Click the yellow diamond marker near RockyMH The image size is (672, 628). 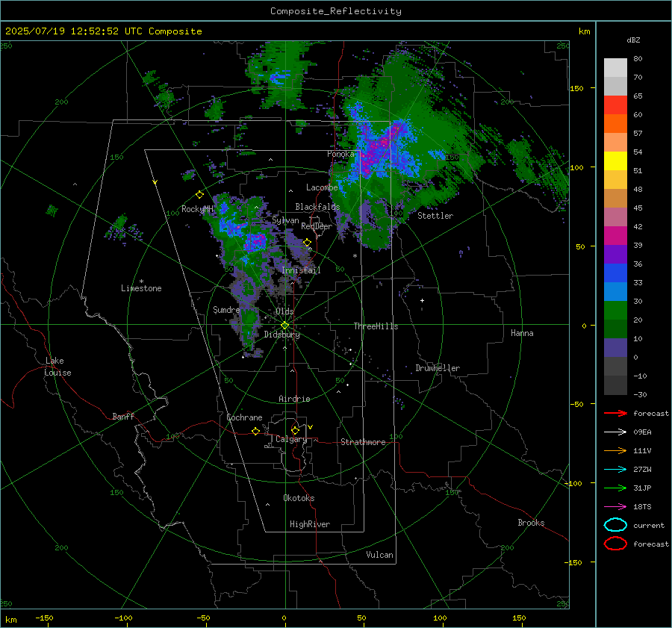pos(199,195)
